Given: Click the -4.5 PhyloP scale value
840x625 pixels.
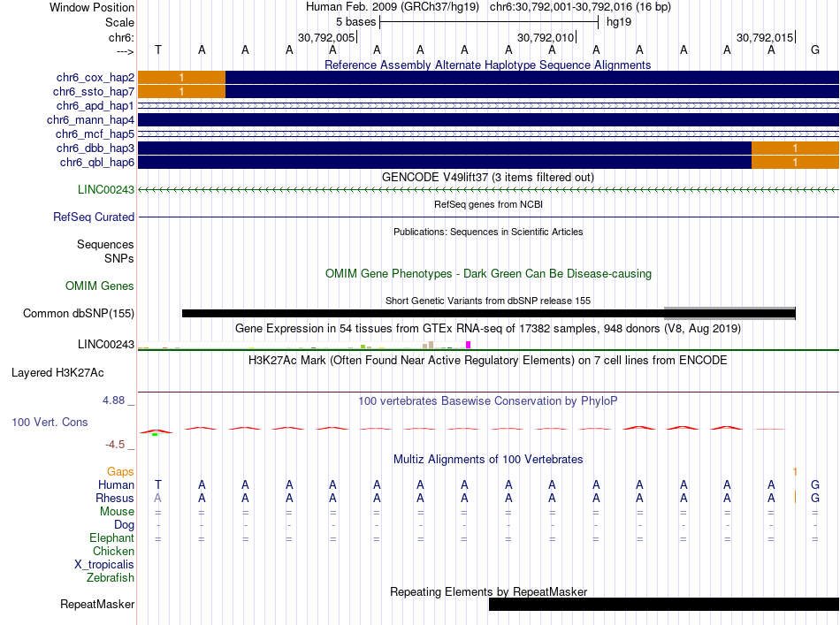Looking at the screenshot, I should (x=115, y=445).
